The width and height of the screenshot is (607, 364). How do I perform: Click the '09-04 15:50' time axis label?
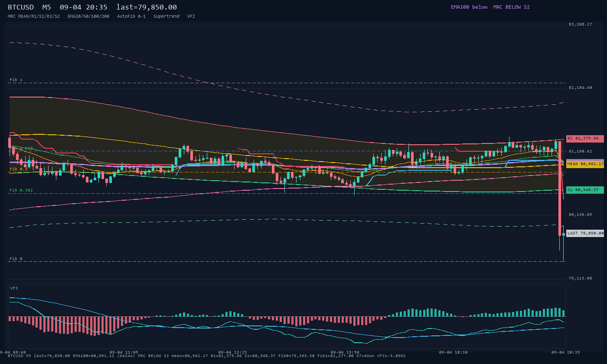(345, 353)
